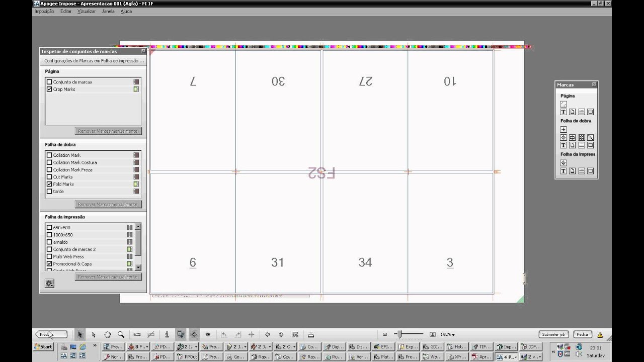Click the Fechar button
Viewport: 644px width, 362px height.
coord(583,334)
